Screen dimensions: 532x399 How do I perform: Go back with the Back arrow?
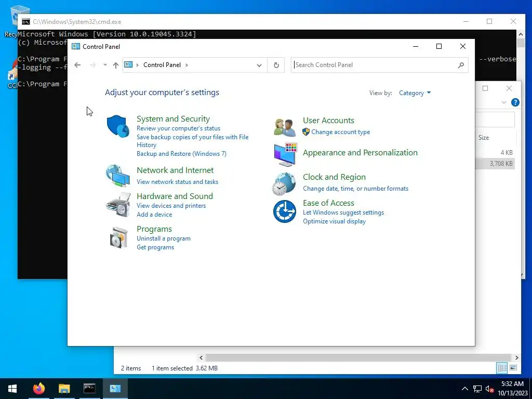[x=77, y=65]
